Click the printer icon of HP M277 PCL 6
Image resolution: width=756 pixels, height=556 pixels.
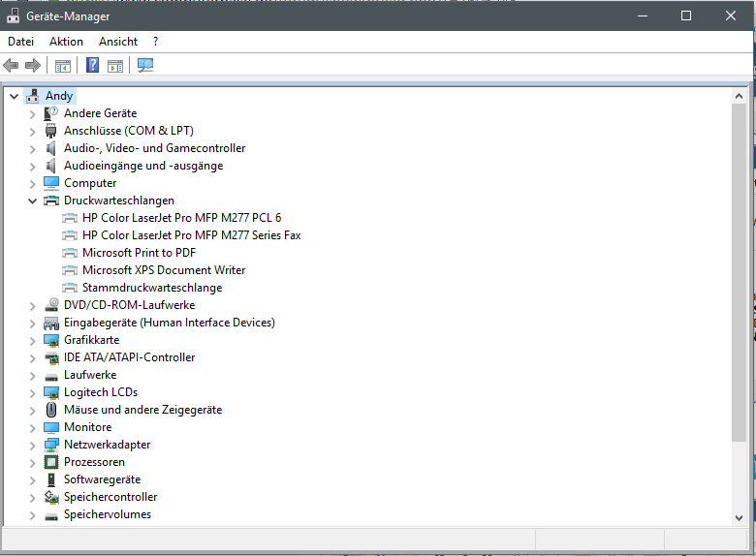(x=70, y=218)
